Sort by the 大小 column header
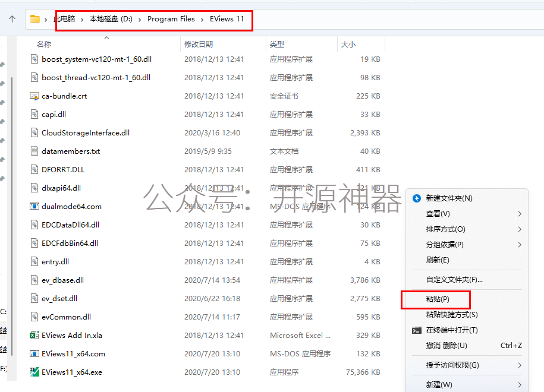This screenshot has height=392, width=544. click(x=348, y=45)
